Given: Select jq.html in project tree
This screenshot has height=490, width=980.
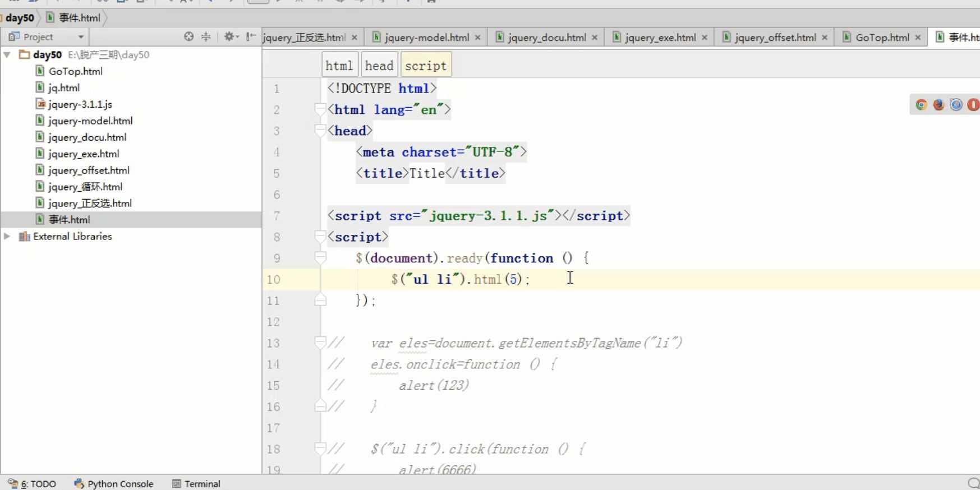Looking at the screenshot, I should (64, 87).
